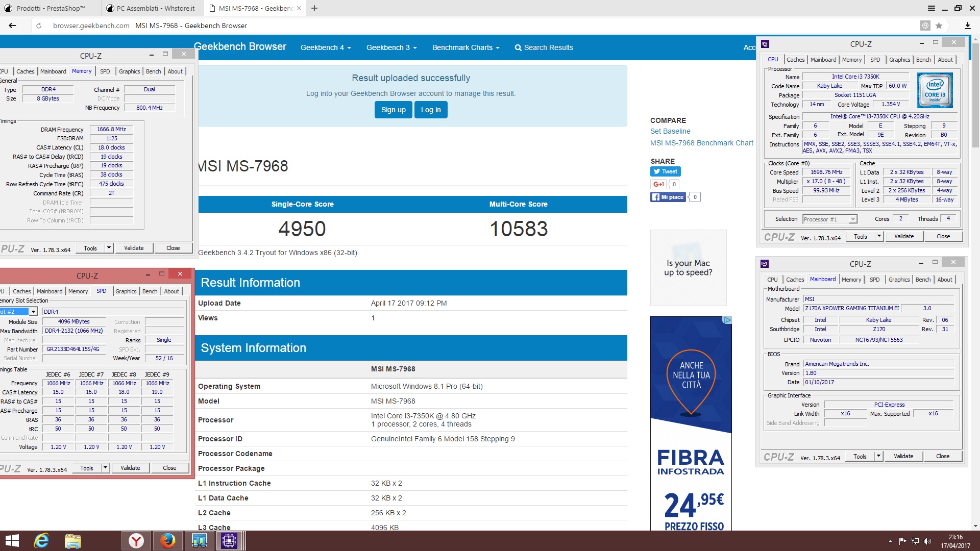Close the MSI MS-7968 Geekbench tab
Image resolution: width=980 pixels, height=551 pixels.
point(299,8)
